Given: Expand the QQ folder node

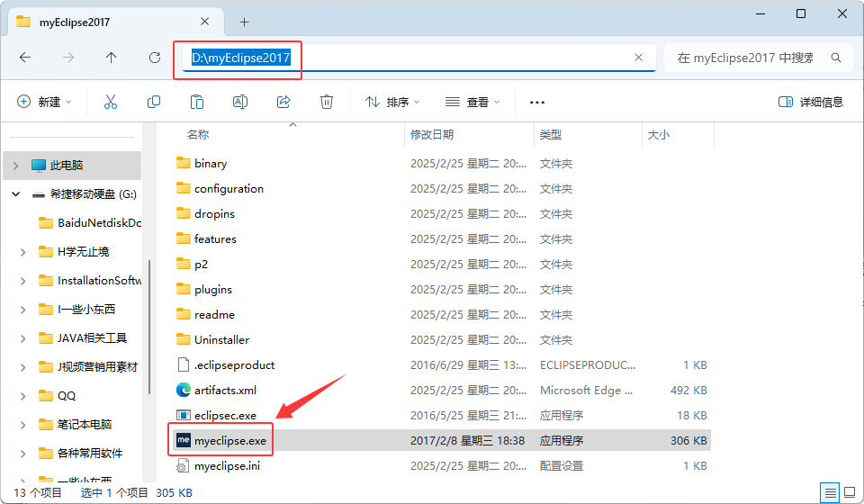Looking at the screenshot, I should pos(23,395).
